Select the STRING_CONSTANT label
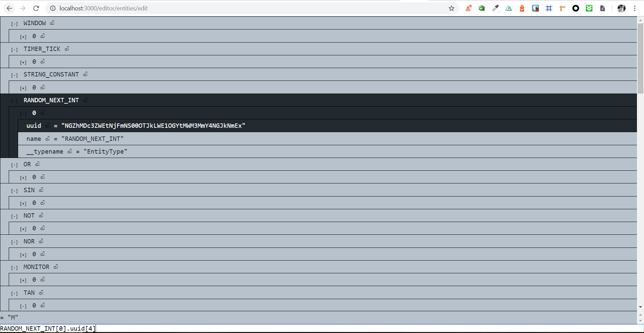644x333 pixels. (51, 74)
